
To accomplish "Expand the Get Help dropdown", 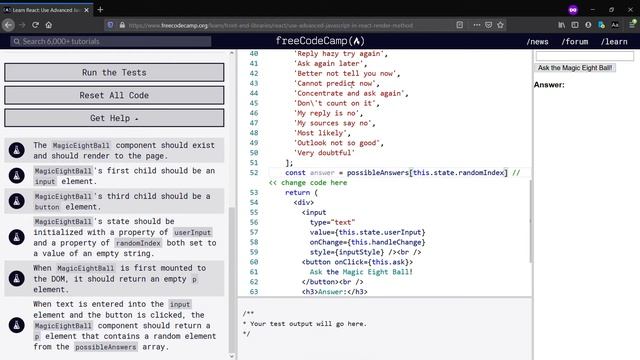I will point(114,118).
